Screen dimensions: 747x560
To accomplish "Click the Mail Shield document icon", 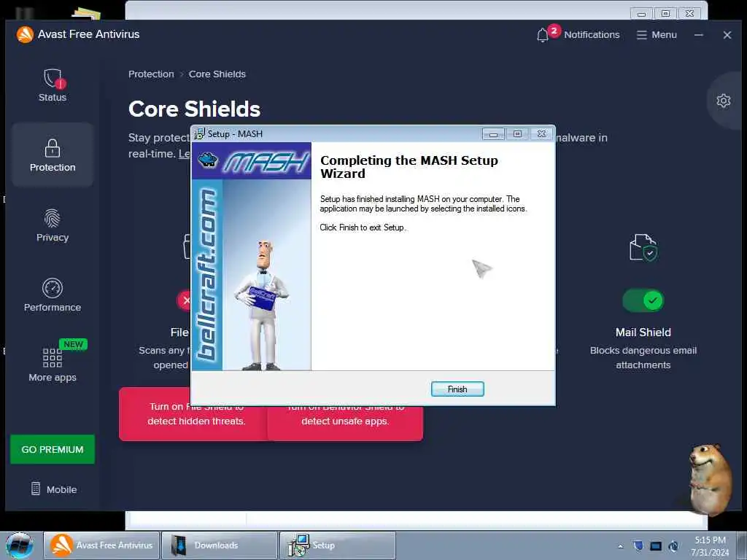I will pyautogui.click(x=643, y=247).
